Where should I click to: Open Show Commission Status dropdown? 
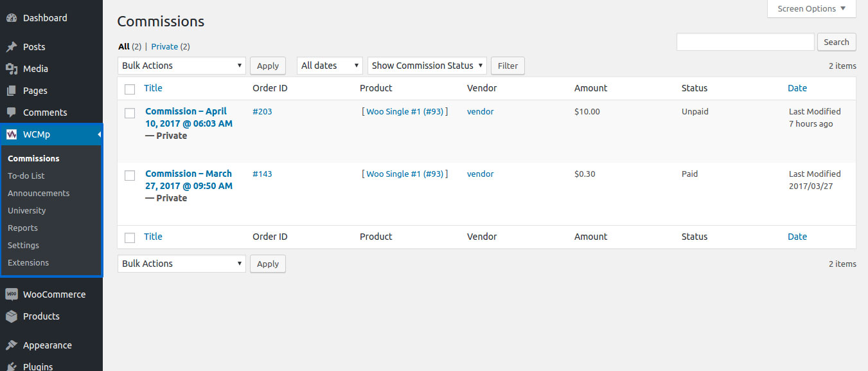(427, 66)
